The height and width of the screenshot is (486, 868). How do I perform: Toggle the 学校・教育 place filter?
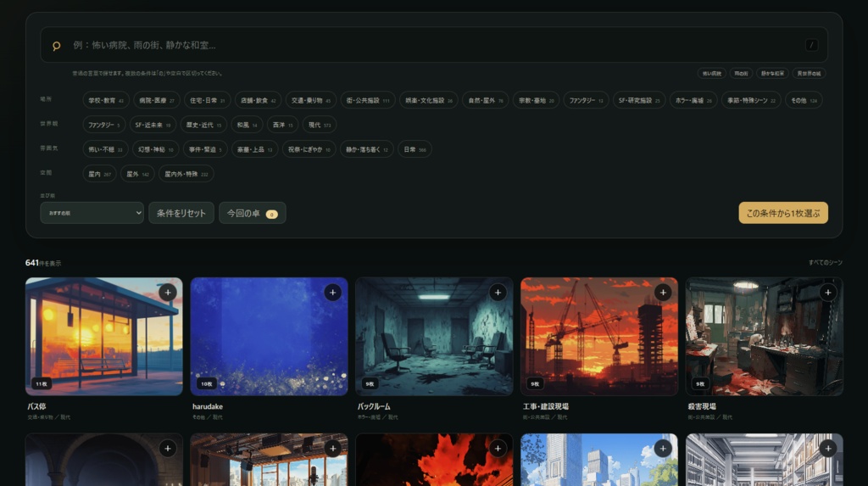[x=106, y=100]
